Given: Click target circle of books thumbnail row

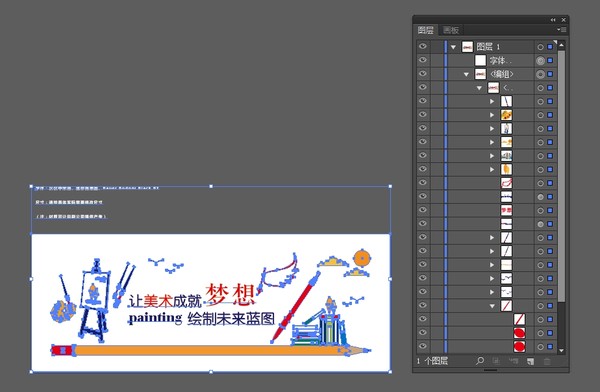Looking at the screenshot, I should point(540,156).
